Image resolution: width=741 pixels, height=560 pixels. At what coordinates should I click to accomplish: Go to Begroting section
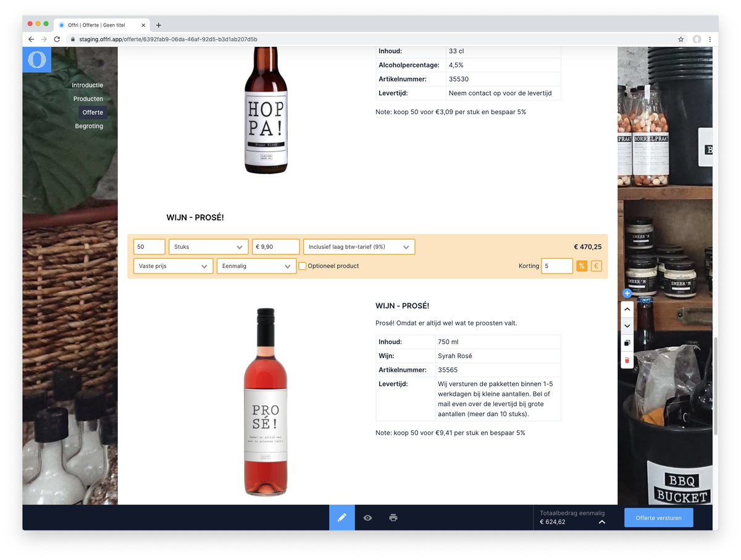[x=89, y=126]
